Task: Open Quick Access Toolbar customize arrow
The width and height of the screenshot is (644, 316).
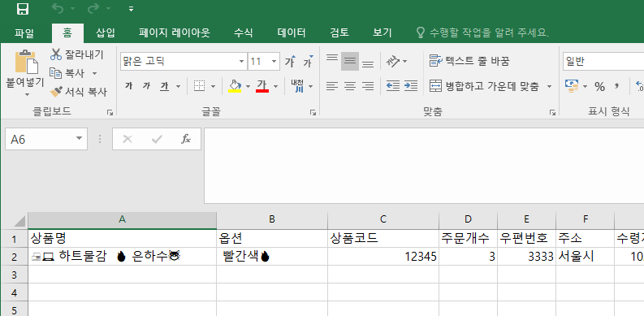Action: pyautogui.click(x=131, y=9)
